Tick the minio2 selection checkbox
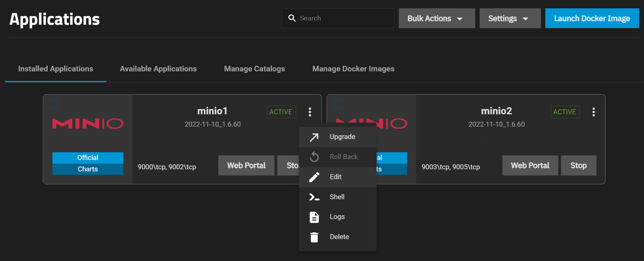Image resolution: width=644 pixels, height=261 pixels. pyautogui.click(x=337, y=104)
